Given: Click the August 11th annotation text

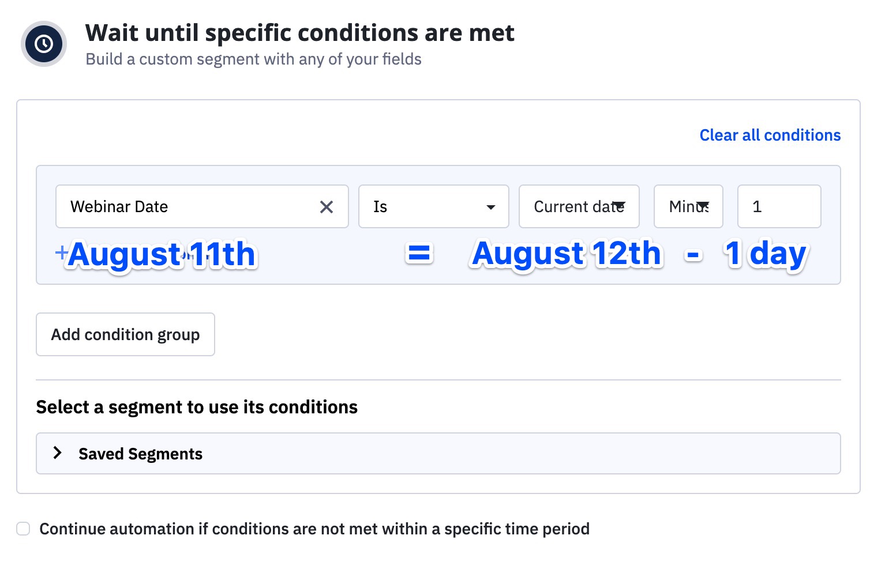Looking at the screenshot, I should [162, 254].
